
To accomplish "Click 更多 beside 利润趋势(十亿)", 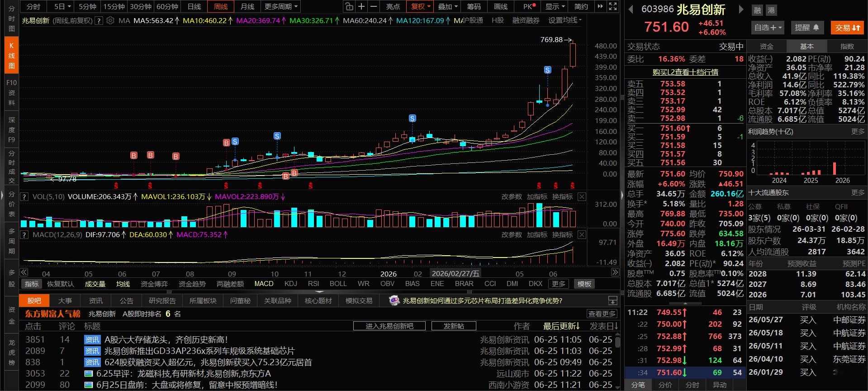I will 858,132.
